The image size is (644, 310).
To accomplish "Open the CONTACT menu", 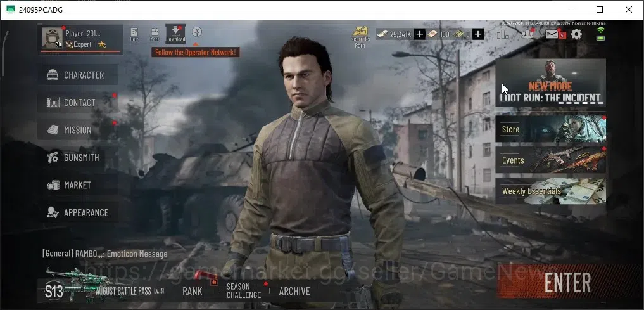I will [78, 102].
